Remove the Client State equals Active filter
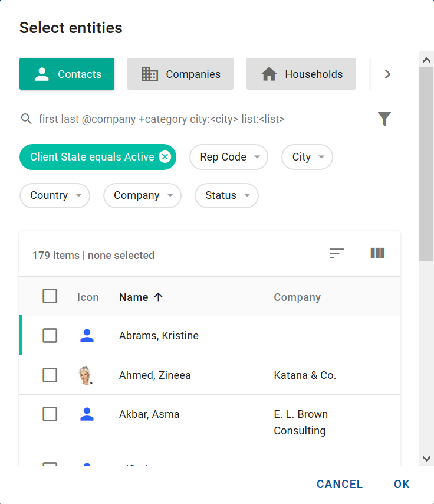 [165, 157]
